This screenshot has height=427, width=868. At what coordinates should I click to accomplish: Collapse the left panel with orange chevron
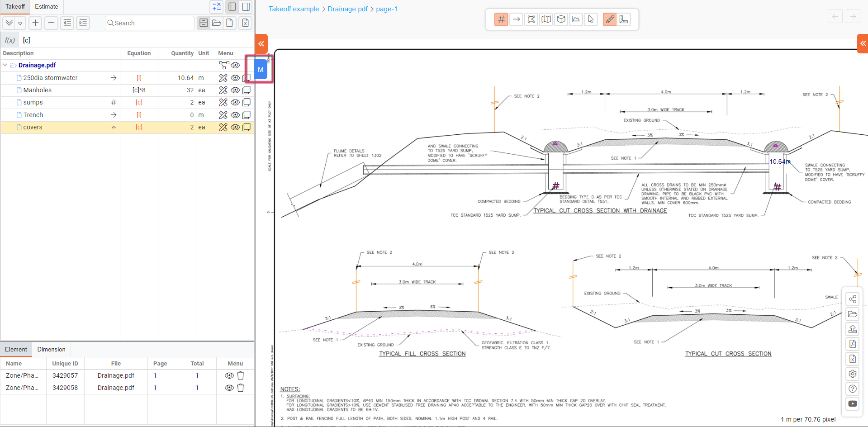tap(261, 44)
